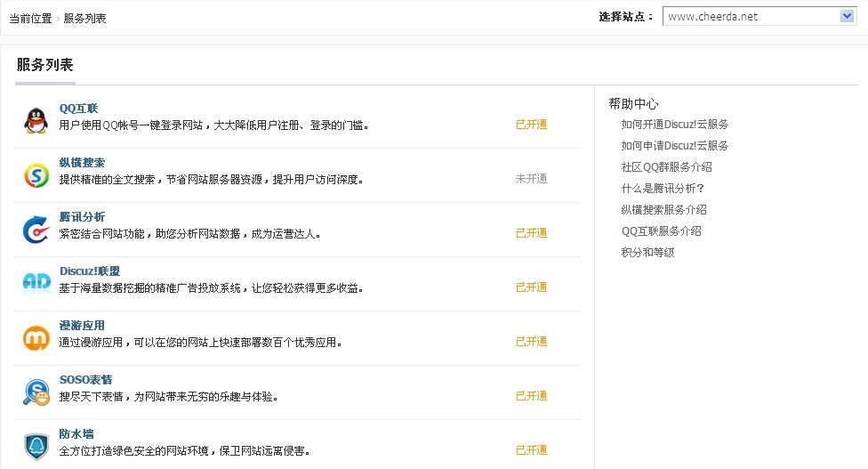Open help link 什么是腾讯分析?
The image size is (868, 469).
click(x=663, y=189)
